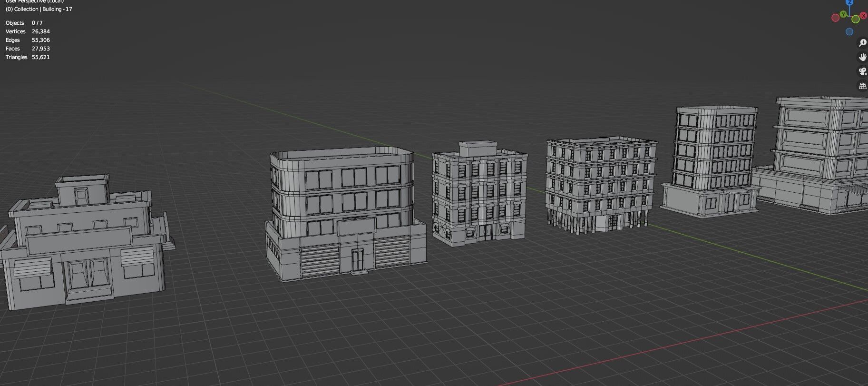
Task: Toggle the camera view icon
Action: (862, 71)
